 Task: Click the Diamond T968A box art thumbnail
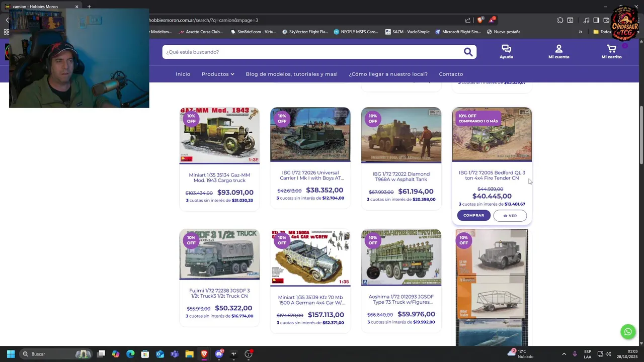point(401,135)
